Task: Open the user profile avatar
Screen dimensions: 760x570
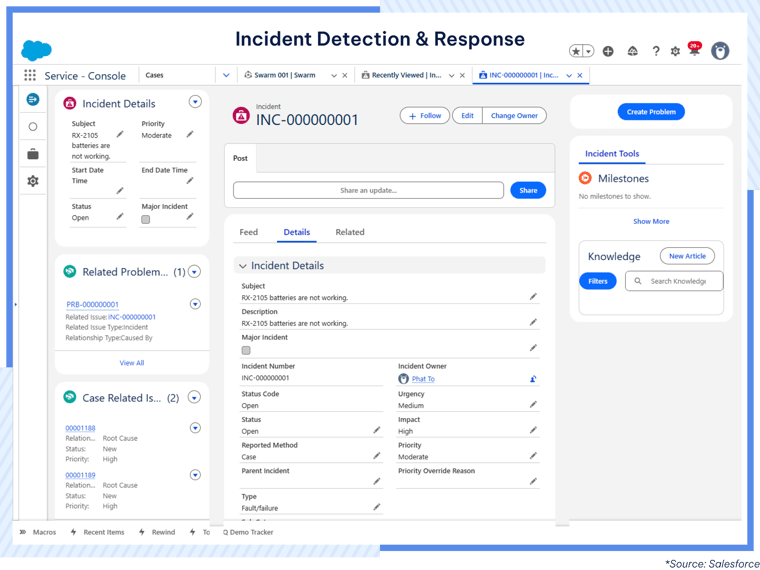Action: (720, 50)
